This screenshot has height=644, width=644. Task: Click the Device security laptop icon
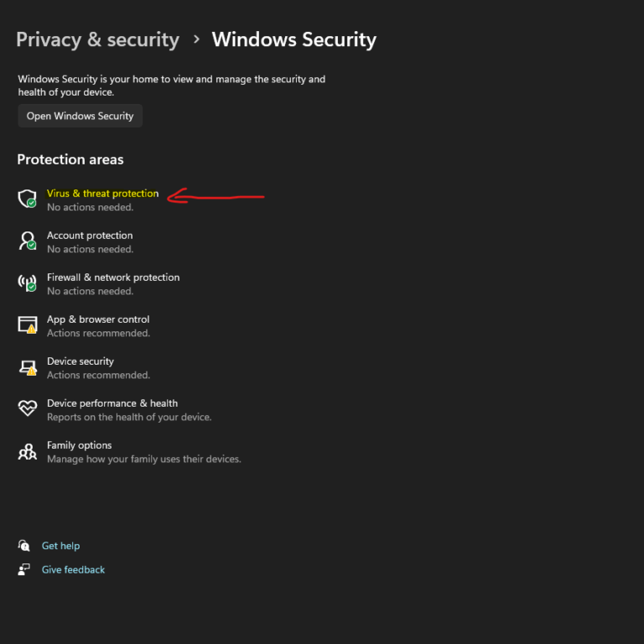click(x=28, y=367)
